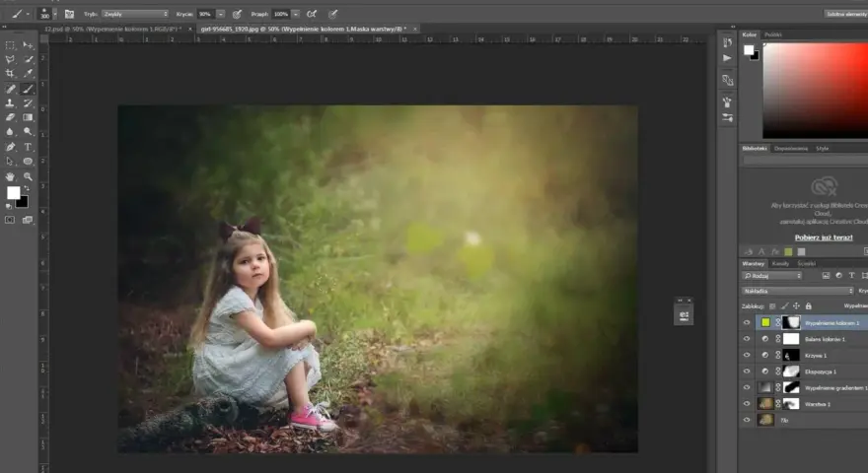Select the Polygonal Lasso tool

coord(10,59)
